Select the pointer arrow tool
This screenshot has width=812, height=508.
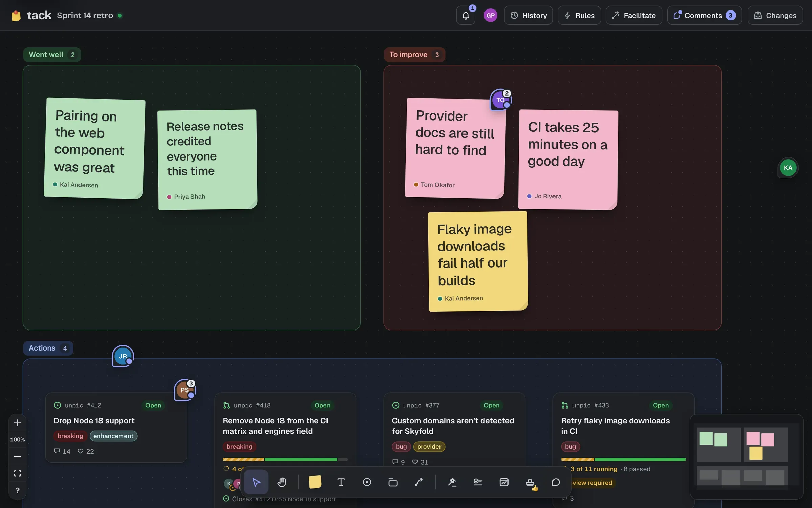pyautogui.click(x=256, y=482)
